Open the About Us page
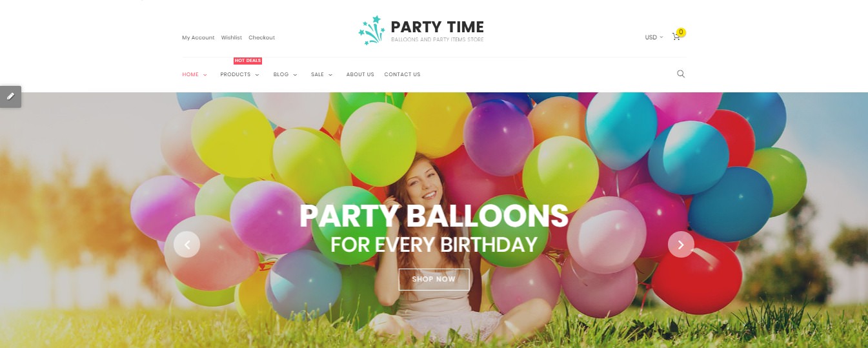Viewport: 868px width, 348px height. coord(360,75)
